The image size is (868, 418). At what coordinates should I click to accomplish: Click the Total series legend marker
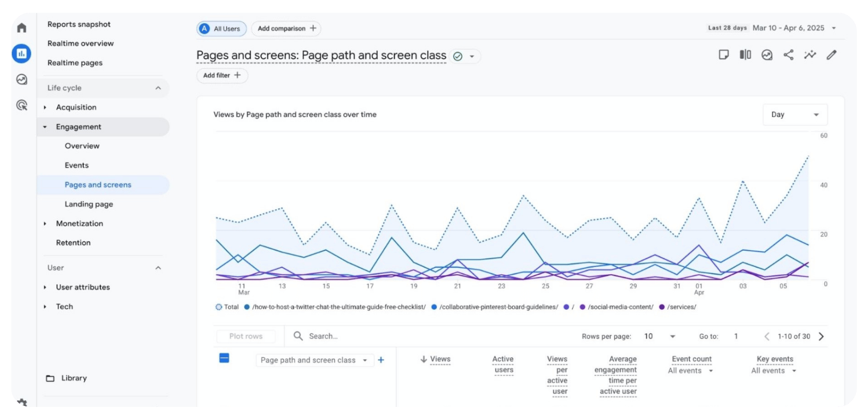pos(219,307)
